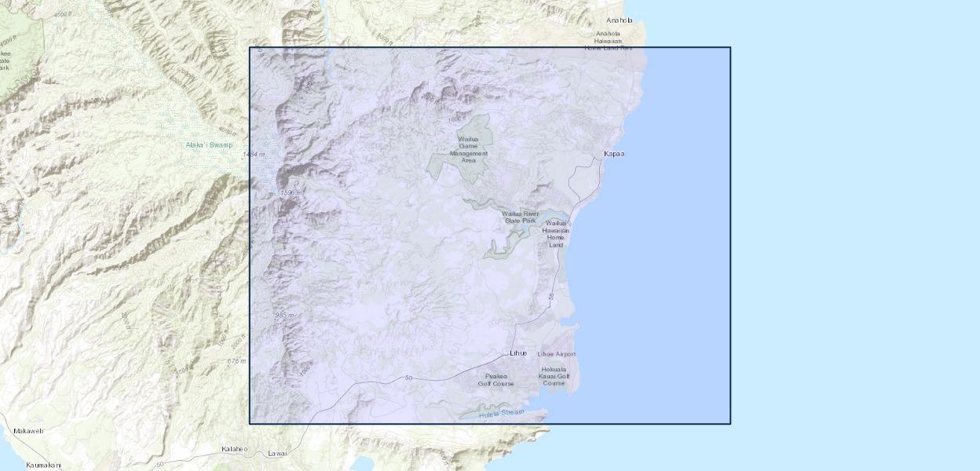Click the Kapaa town label
Screen dimensions: 980x471
tap(614, 153)
